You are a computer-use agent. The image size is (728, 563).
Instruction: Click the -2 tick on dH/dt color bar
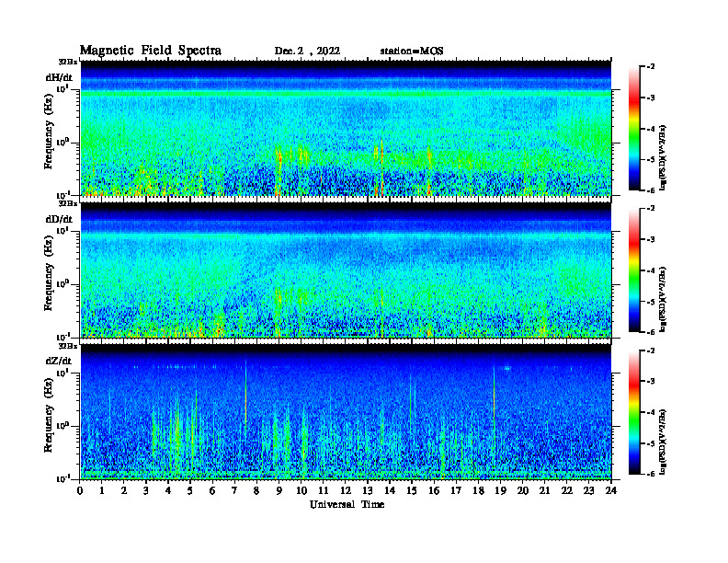pyautogui.click(x=651, y=67)
